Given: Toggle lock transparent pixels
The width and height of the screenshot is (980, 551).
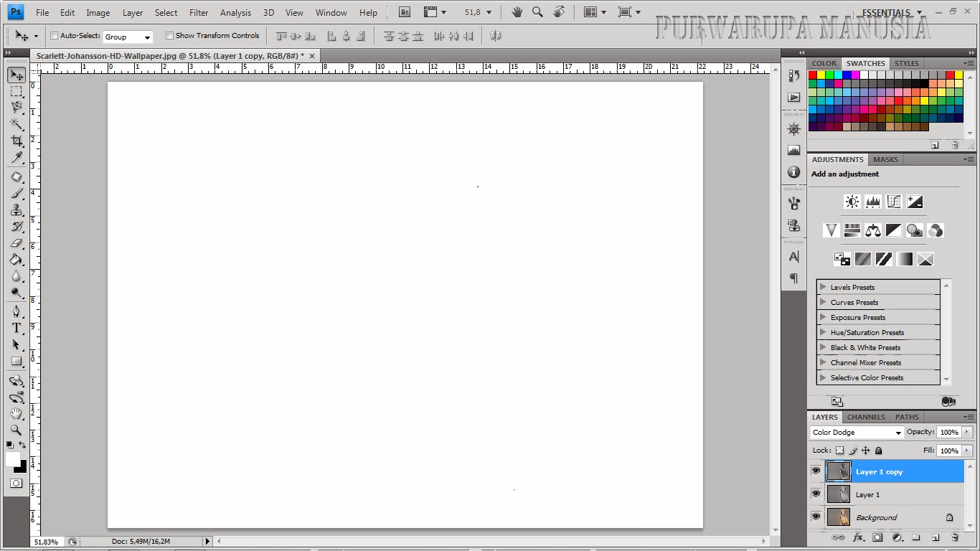Looking at the screenshot, I should [x=840, y=451].
